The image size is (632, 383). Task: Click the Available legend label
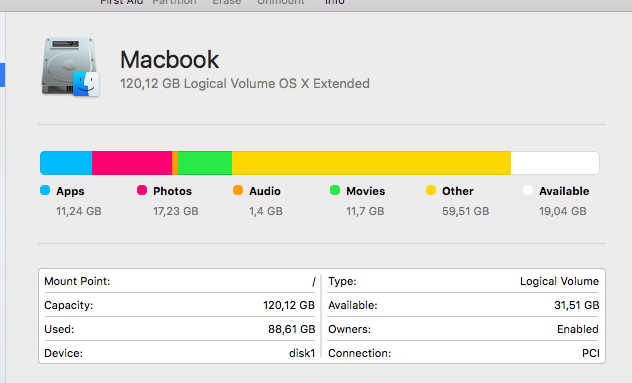pyautogui.click(x=564, y=191)
